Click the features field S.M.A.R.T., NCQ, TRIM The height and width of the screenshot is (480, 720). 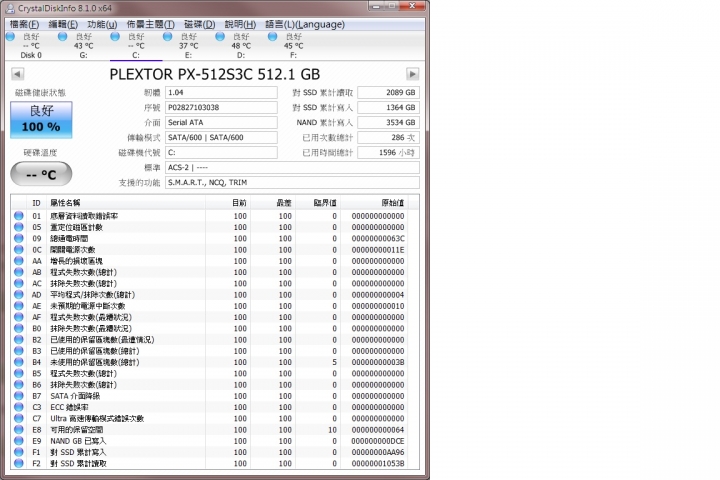point(292,182)
